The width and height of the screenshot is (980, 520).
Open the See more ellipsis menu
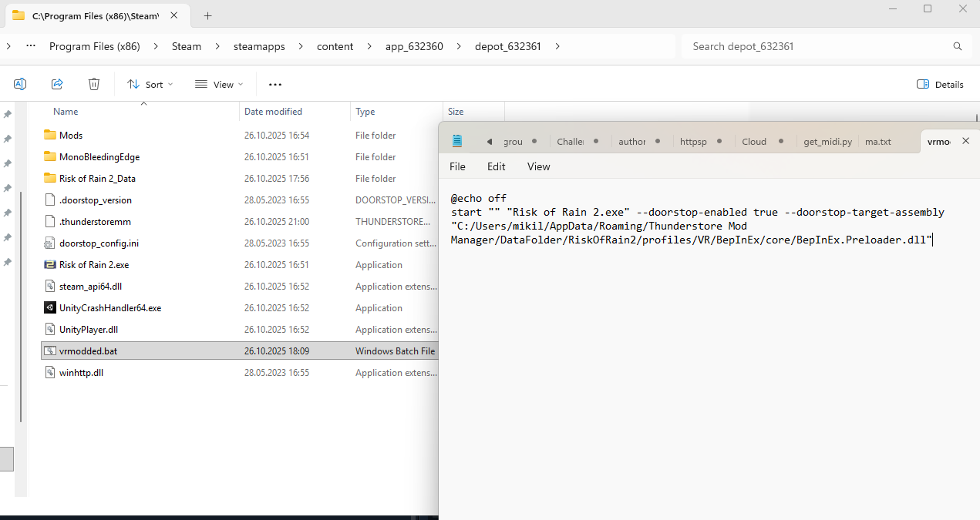pyautogui.click(x=275, y=84)
